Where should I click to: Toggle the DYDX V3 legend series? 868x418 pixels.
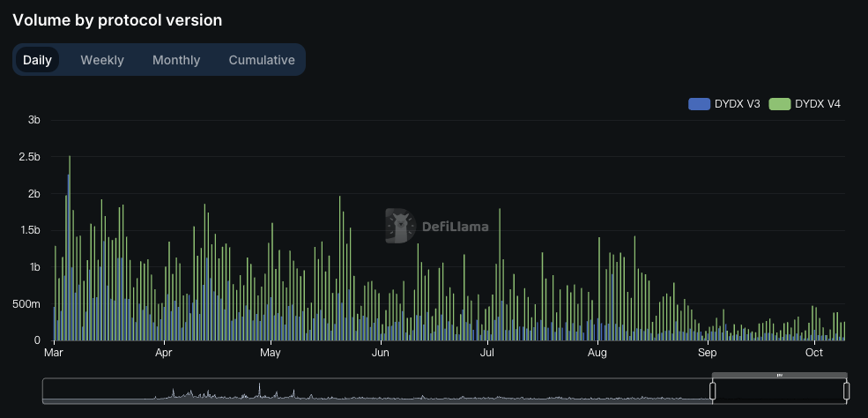point(724,103)
